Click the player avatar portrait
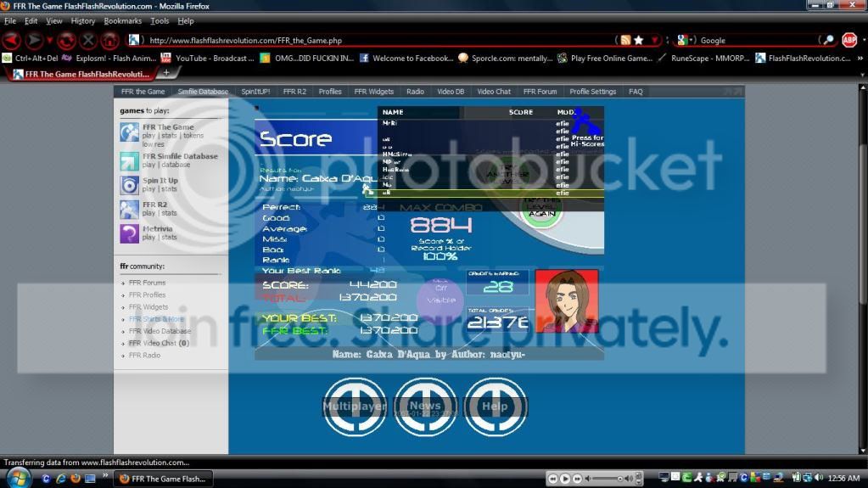This screenshot has width=868, height=488. point(566,300)
